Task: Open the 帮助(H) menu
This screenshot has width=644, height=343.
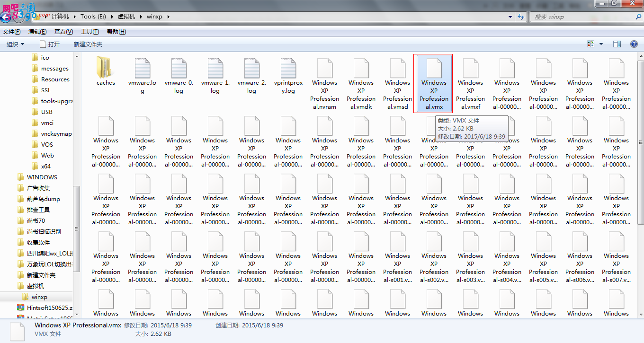Action: point(116,32)
